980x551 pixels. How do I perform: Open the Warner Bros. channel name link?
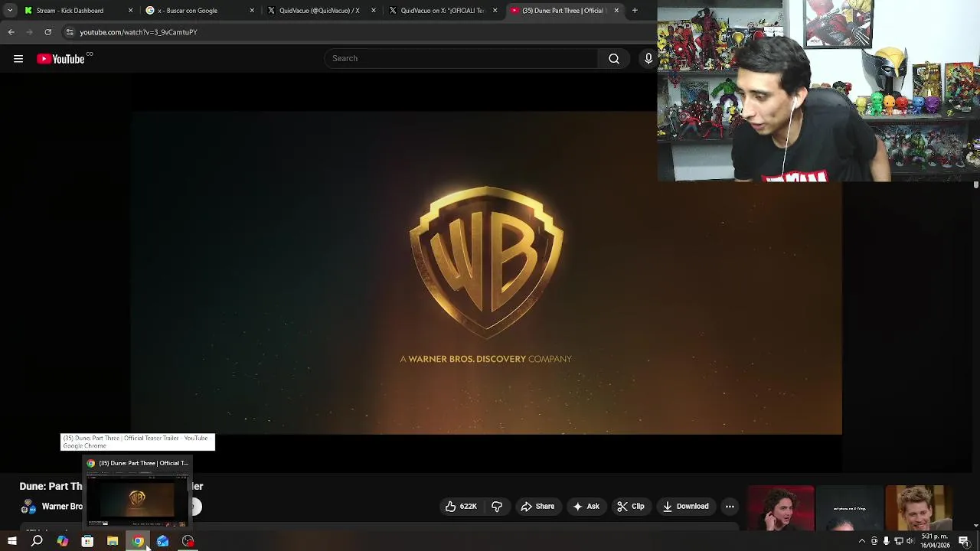pyautogui.click(x=62, y=507)
